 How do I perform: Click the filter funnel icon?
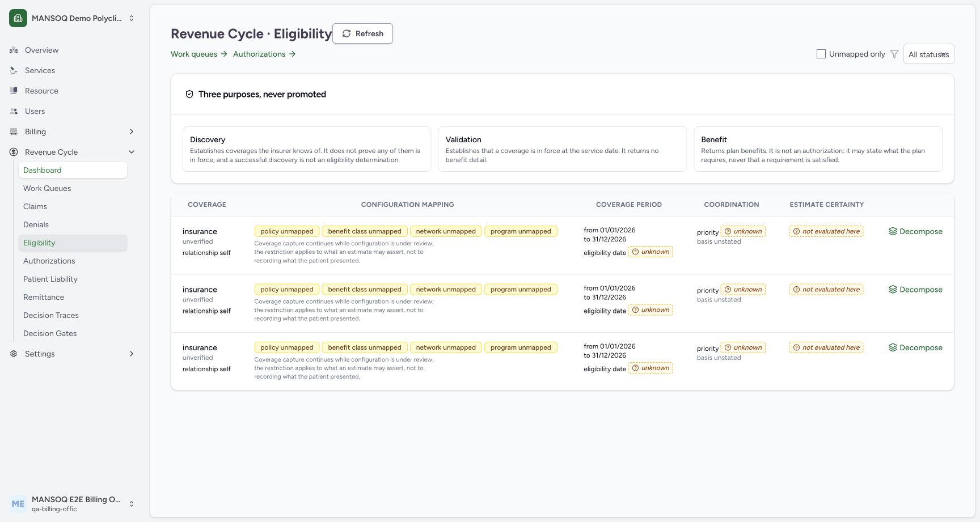894,54
